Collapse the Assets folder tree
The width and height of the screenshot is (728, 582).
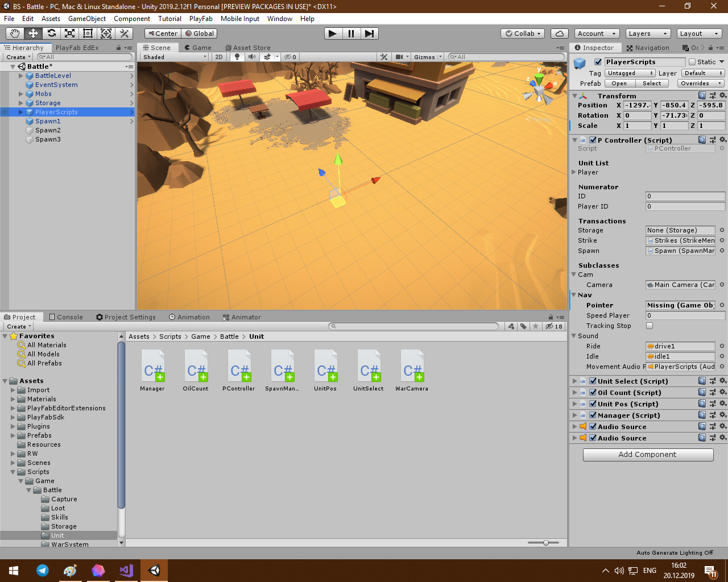5,381
